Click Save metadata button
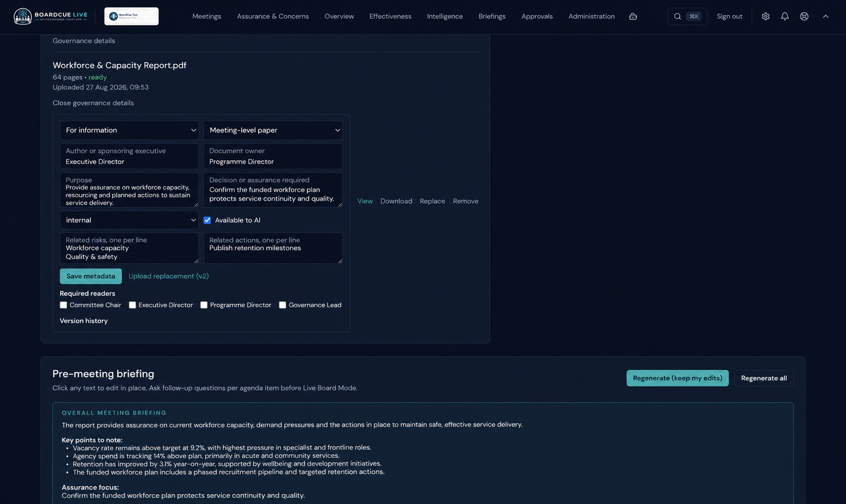The height and width of the screenshot is (504, 846). point(91,276)
